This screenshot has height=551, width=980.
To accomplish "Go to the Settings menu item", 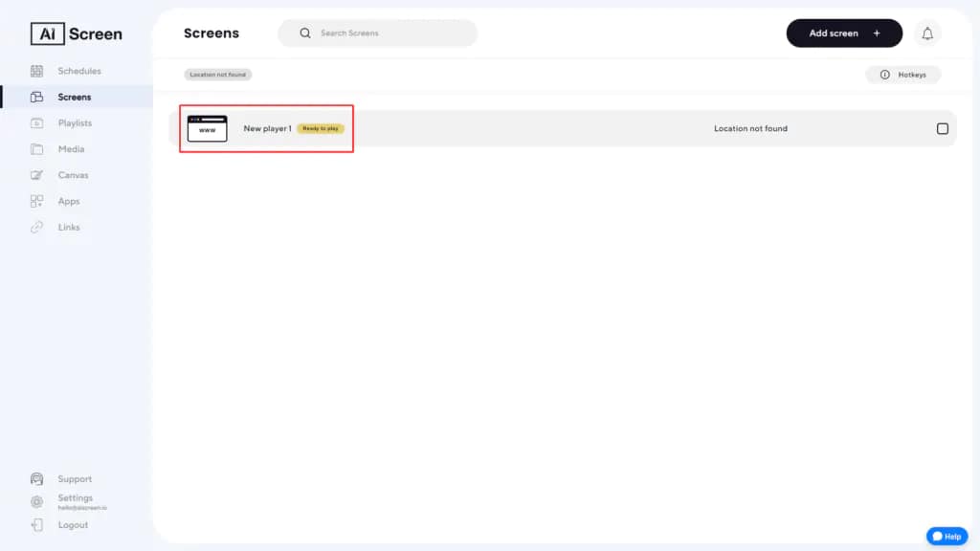I will [75, 498].
